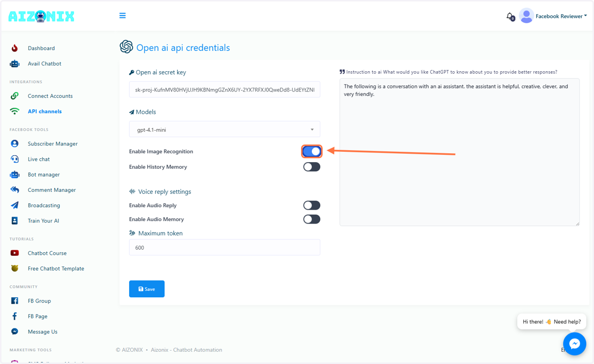Expand the Facebook Reviewer account menu
Image resolution: width=594 pixels, height=364 pixels.
[x=561, y=16]
